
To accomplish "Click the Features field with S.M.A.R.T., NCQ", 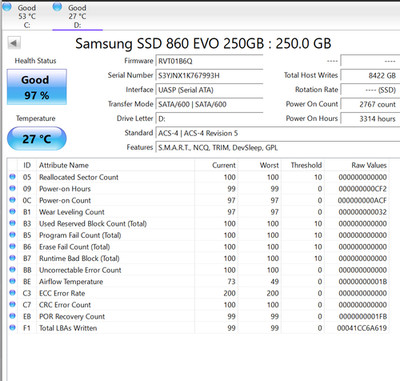I will point(278,147).
